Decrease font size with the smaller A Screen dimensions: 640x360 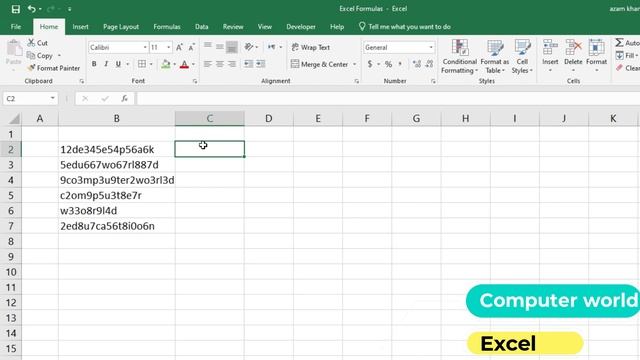191,47
